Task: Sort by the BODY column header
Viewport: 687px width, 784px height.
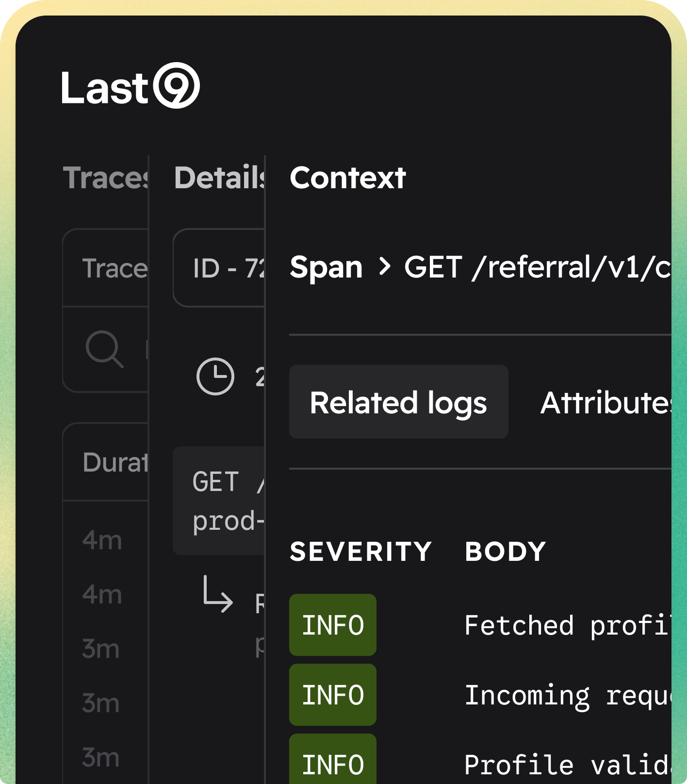Action: pyautogui.click(x=506, y=552)
